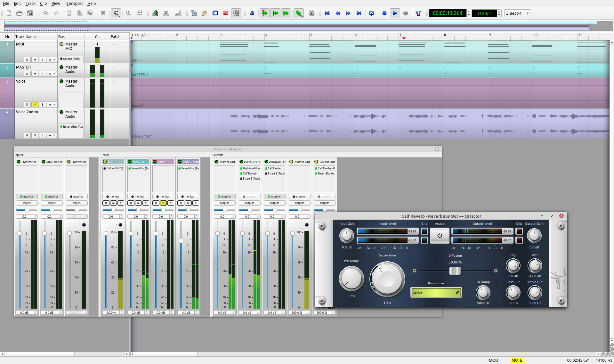The width and height of the screenshot is (614, 364).
Task: Click the Record transport button
Action: [406, 13]
